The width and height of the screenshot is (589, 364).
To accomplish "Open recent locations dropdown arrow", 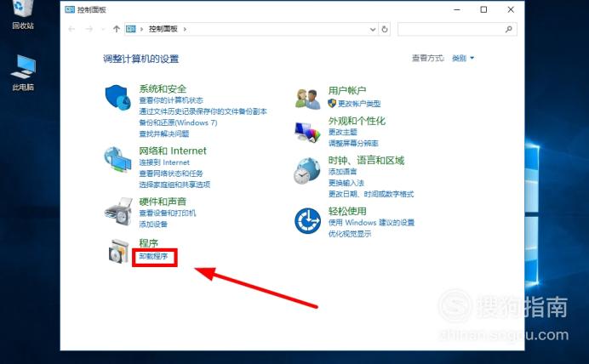I will [x=103, y=29].
